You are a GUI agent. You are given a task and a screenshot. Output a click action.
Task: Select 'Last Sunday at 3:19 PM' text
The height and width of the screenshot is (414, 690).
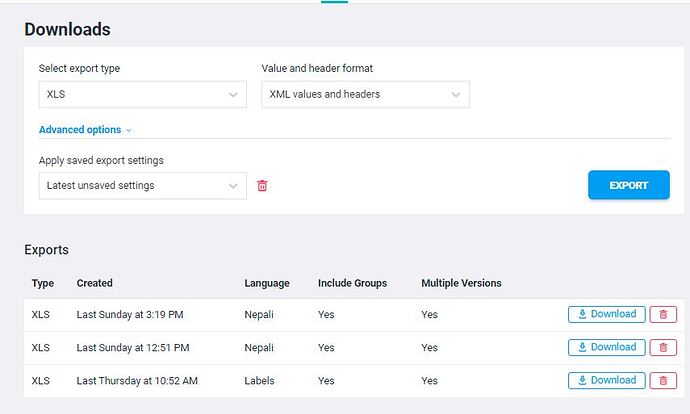tap(130, 315)
